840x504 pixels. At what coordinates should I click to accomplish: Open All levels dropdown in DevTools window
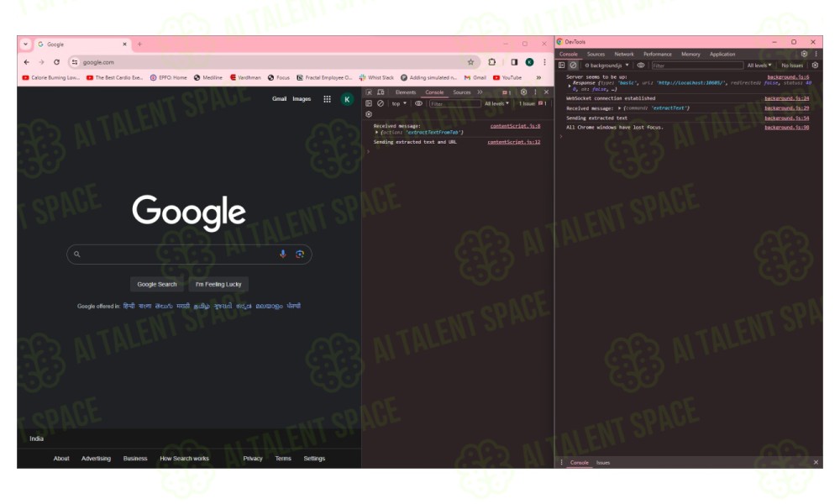pos(759,66)
